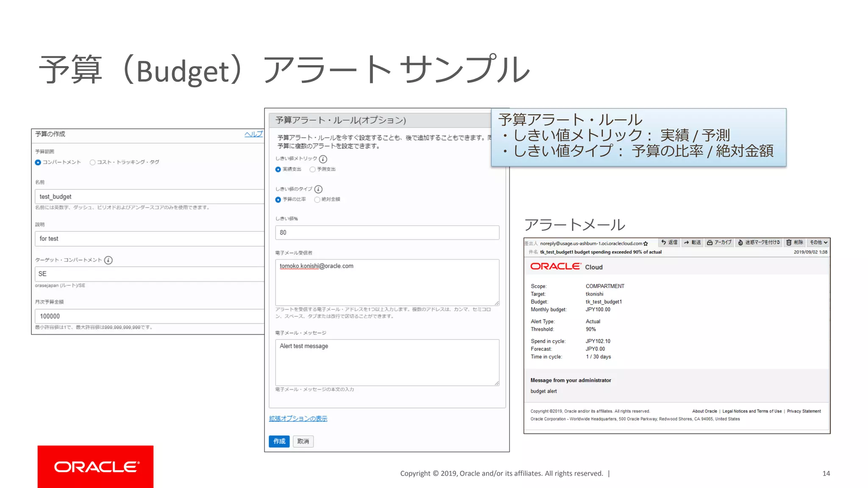Click the Oracle Cloud logo in mail
The image size is (868, 488).
pyautogui.click(x=566, y=266)
